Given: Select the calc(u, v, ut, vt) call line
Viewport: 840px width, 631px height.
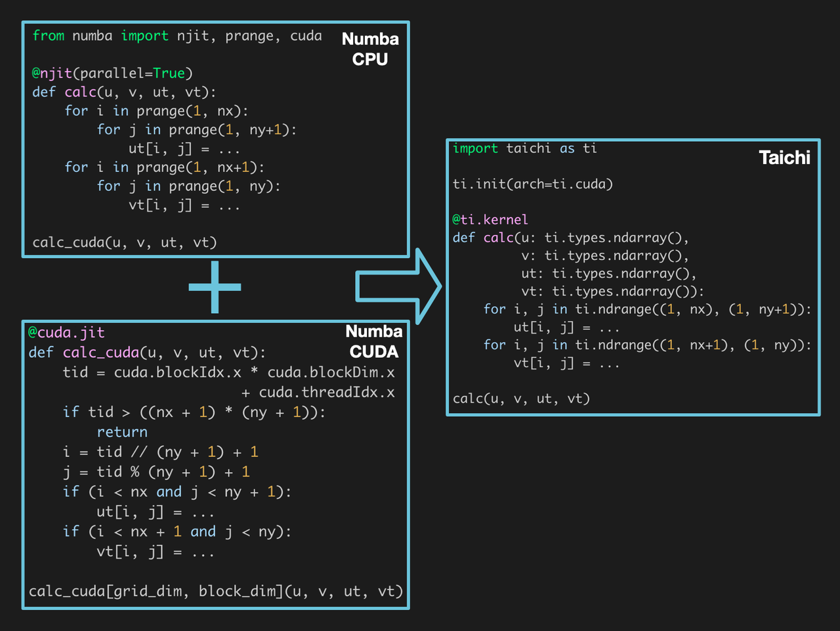Looking at the screenshot, I should pyautogui.click(x=520, y=399).
